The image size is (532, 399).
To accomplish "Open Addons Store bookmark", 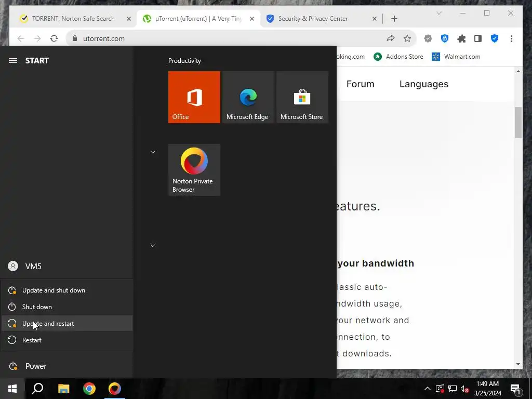I will point(398,57).
